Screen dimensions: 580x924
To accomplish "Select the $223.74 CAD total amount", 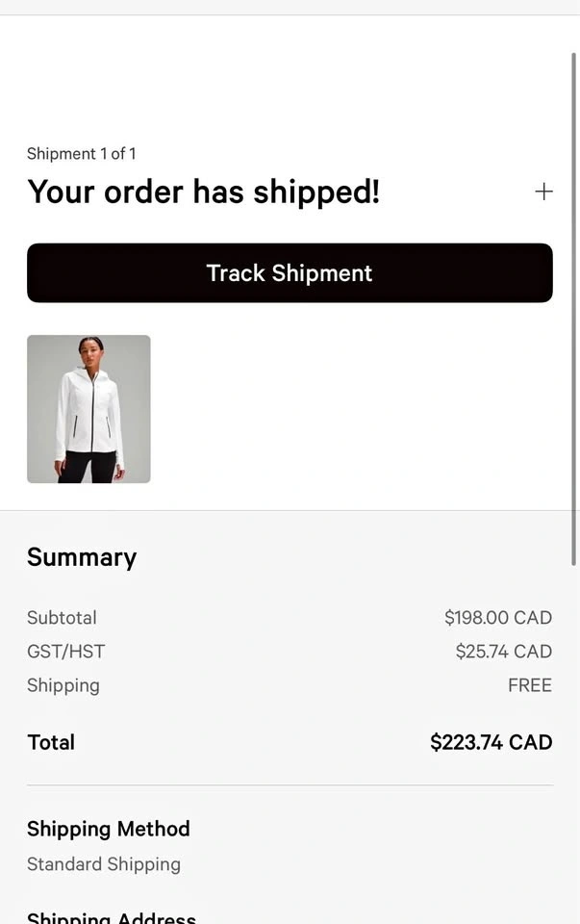I will [491, 742].
